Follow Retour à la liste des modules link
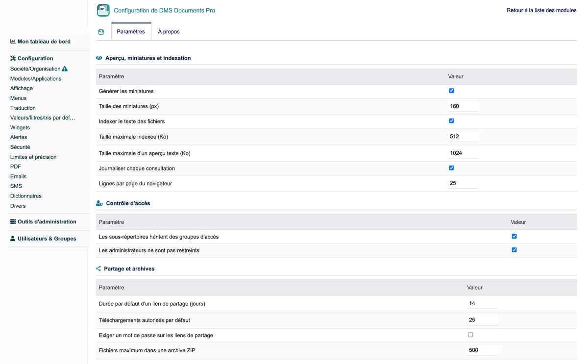Screen dimensions: 588x364 pyautogui.click(x=541, y=10)
